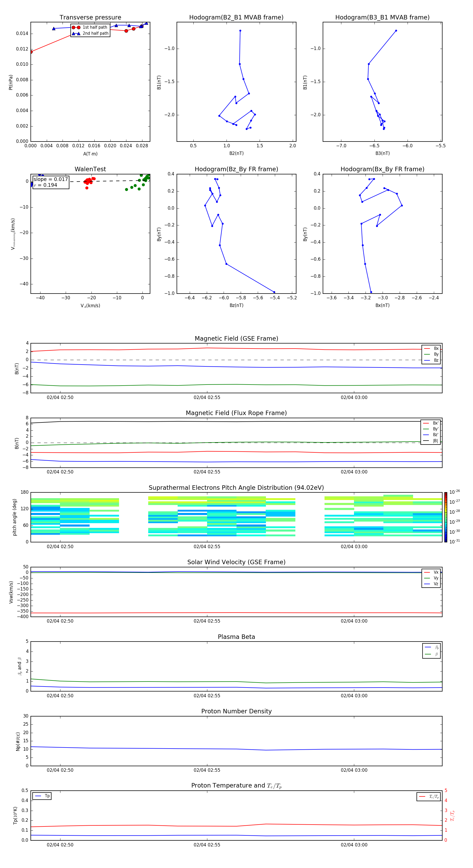Click the 'Proton Number Density' title

click(236, 712)
